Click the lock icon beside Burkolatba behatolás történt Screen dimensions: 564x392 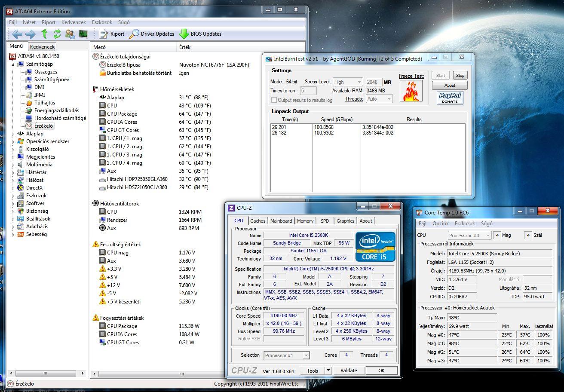[102, 73]
